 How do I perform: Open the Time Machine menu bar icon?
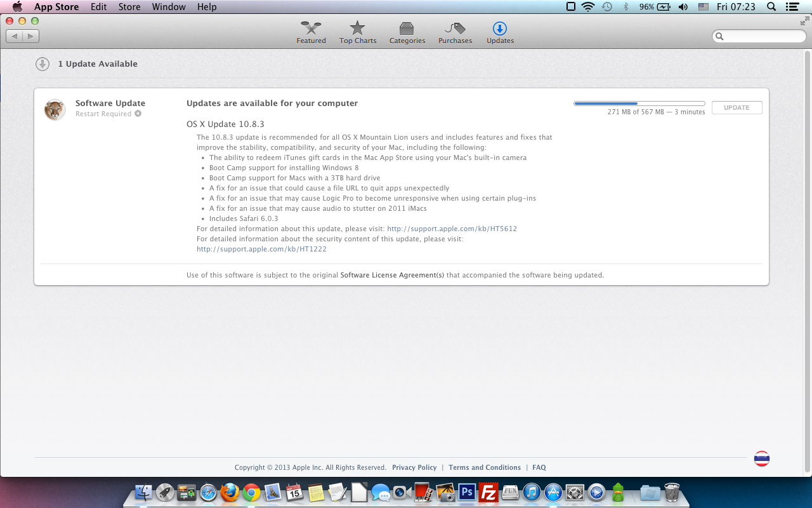pos(607,7)
